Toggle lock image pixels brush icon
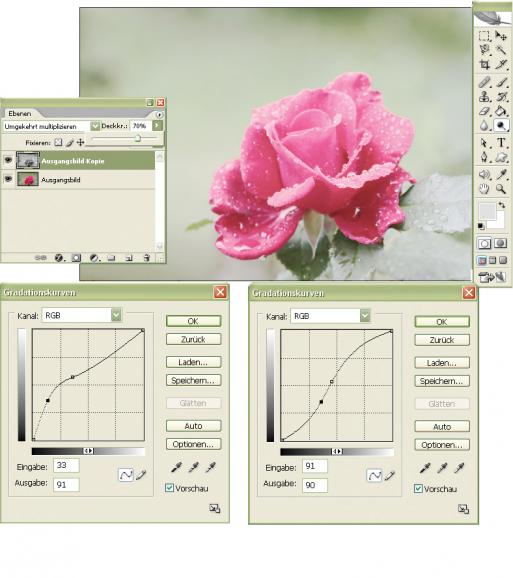This screenshot has width=513, height=578. [69, 142]
